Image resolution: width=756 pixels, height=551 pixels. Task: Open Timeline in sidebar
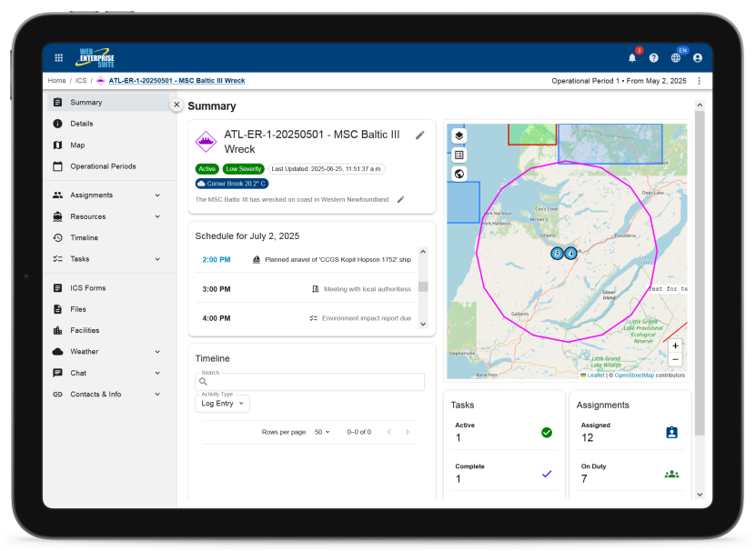coord(108,237)
